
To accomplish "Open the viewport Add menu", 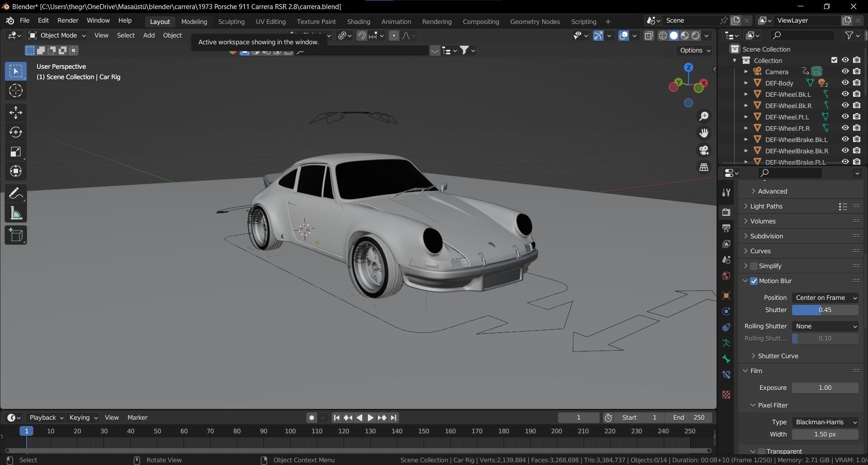I will pyautogui.click(x=149, y=35).
